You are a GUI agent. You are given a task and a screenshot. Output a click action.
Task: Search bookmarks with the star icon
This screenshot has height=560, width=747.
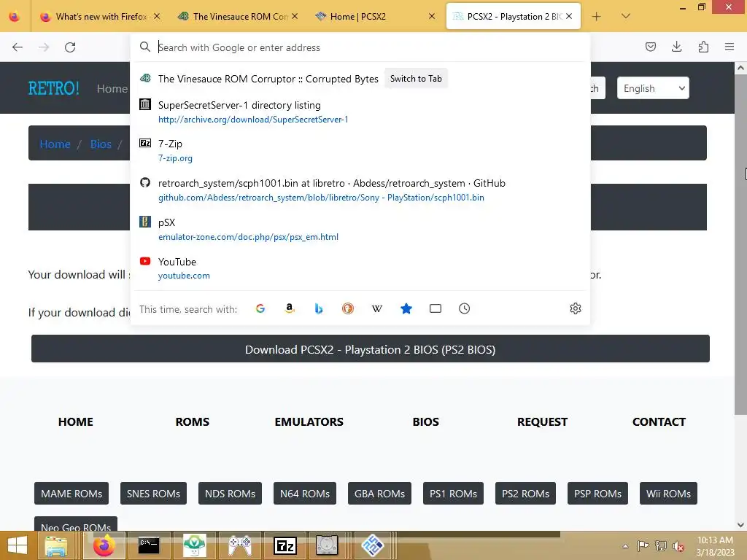click(x=406, y=308)
